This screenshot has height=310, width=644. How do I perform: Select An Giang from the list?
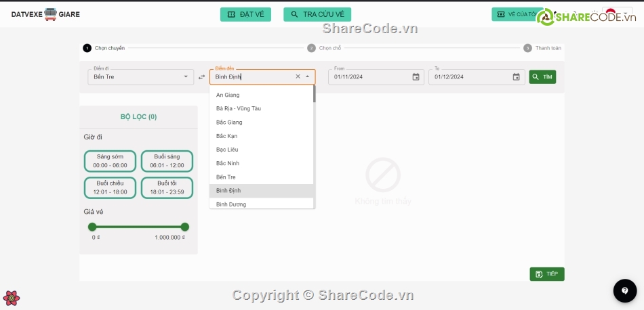tap(262, 95)
